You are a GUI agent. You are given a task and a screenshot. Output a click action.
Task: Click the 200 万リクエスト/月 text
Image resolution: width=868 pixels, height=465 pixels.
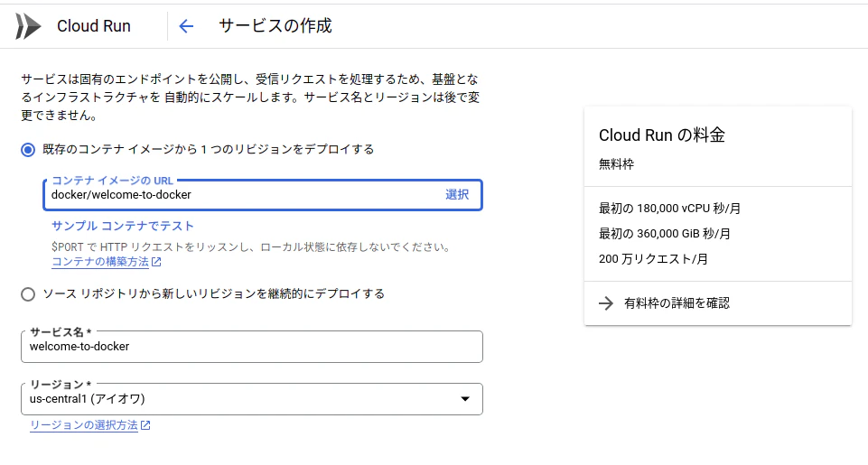[x=653, y=259]
